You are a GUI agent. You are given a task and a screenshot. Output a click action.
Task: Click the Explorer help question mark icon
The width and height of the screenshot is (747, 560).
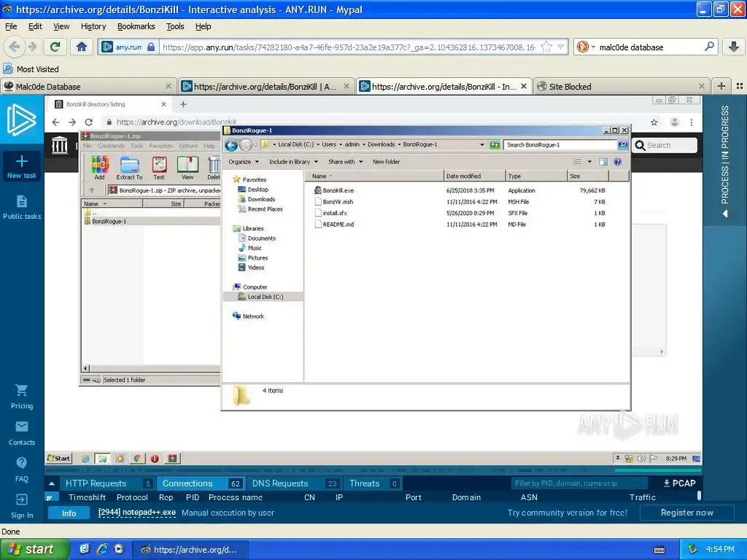(617, 162)
